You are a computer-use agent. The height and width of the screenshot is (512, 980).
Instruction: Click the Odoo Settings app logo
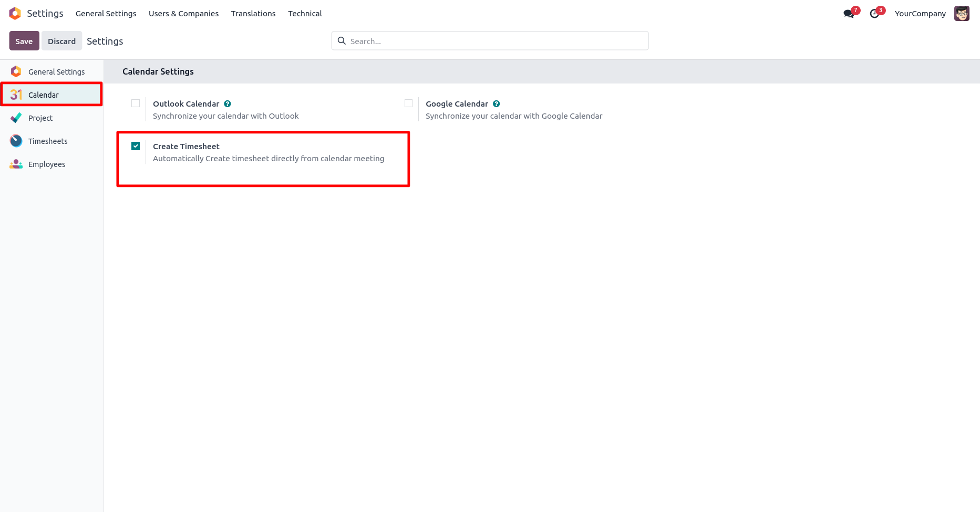click(15, 13)
